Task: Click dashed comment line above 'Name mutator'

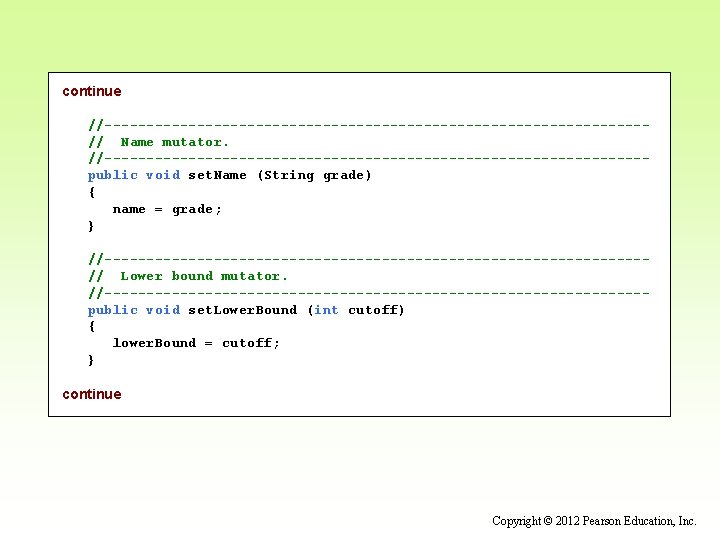Action: click(x=369, y=125)
